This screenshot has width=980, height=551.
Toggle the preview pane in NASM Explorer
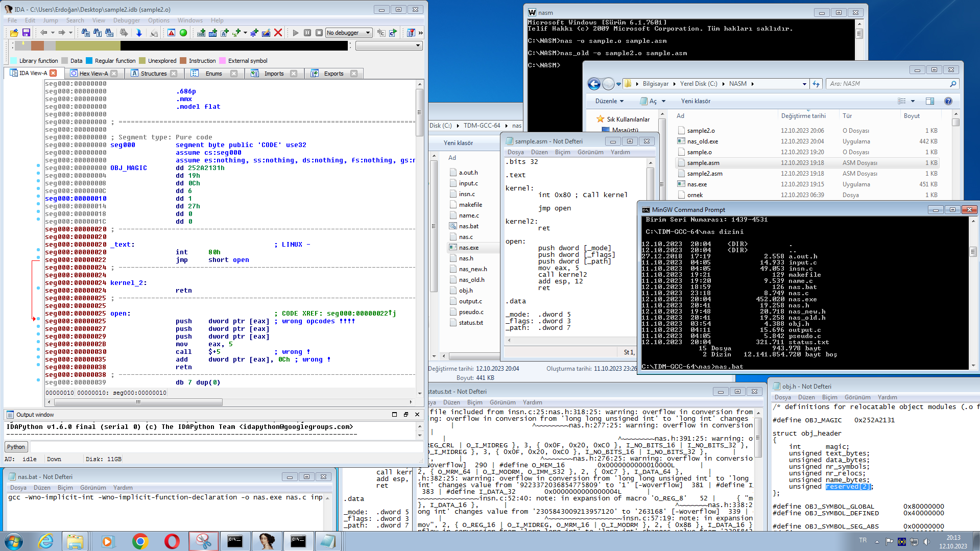coord(930,101)
